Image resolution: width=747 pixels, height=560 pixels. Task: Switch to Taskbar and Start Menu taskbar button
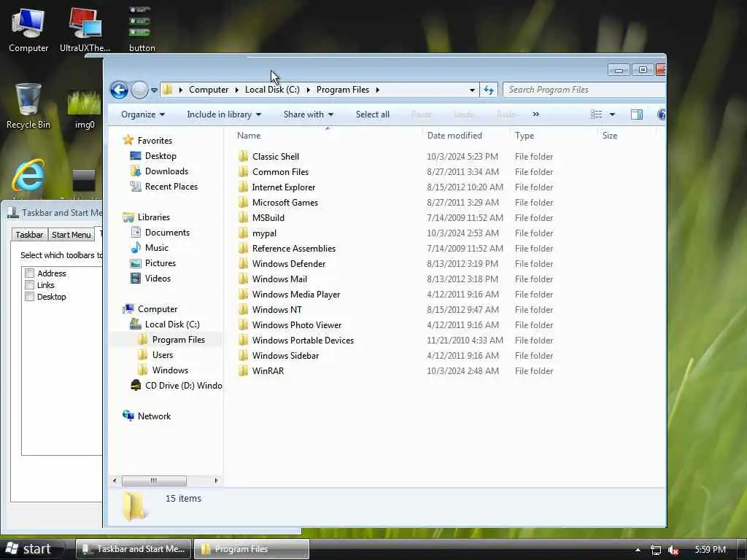pos(134,549)
